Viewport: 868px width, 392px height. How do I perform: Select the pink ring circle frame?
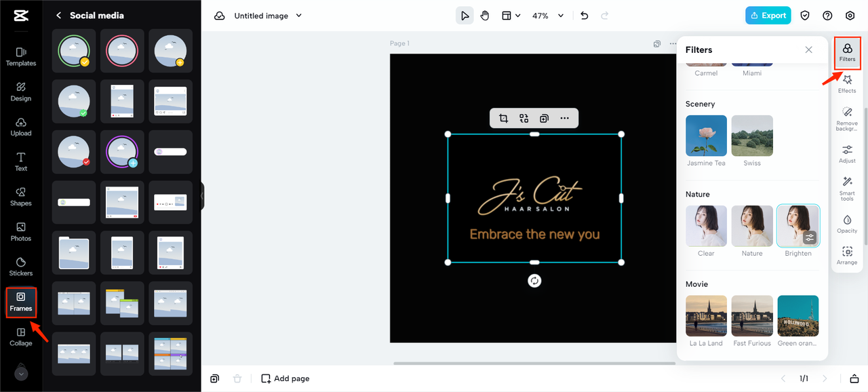click(123, 51)
